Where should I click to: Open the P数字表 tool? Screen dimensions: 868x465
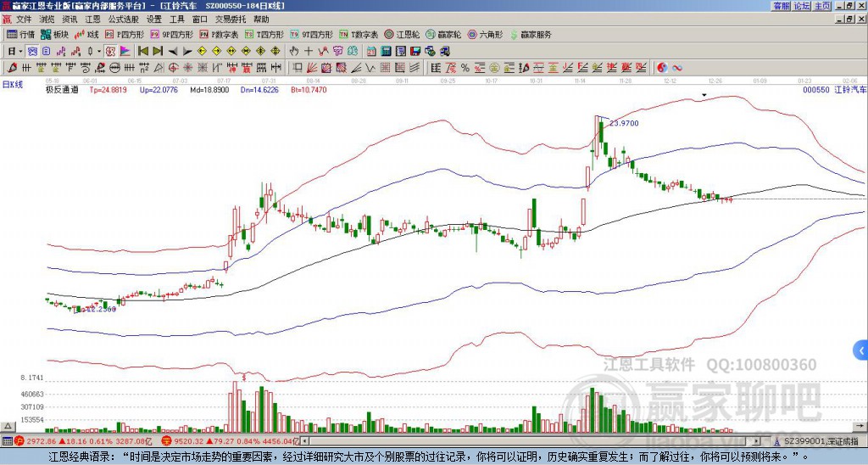click(220, 34)
